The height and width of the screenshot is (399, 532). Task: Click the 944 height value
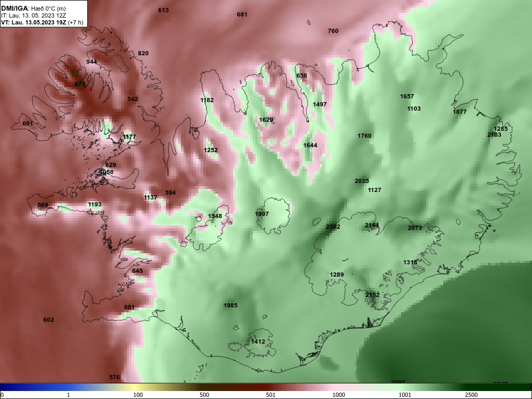click(92, 62)
